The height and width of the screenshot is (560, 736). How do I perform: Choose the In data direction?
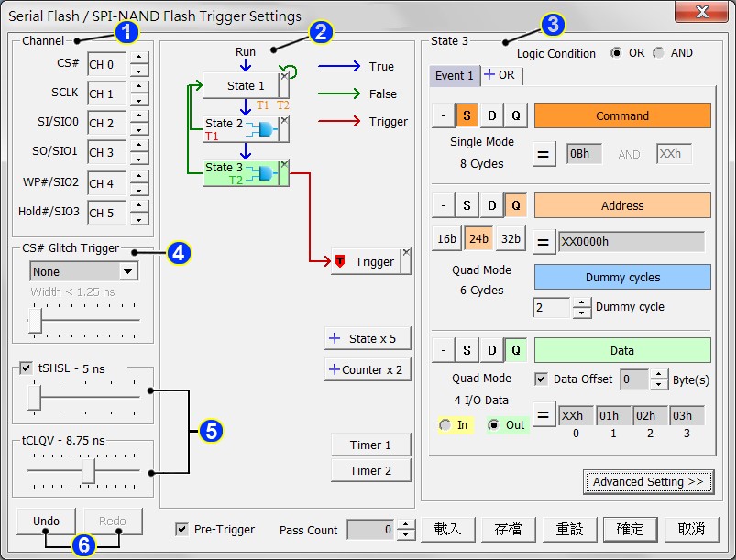tap(446, 424)
